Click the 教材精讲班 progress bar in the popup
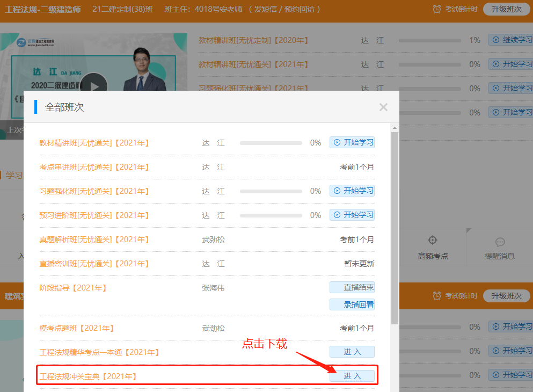Image resolution: width=533 pixels, height=392 pixels. 271,143
